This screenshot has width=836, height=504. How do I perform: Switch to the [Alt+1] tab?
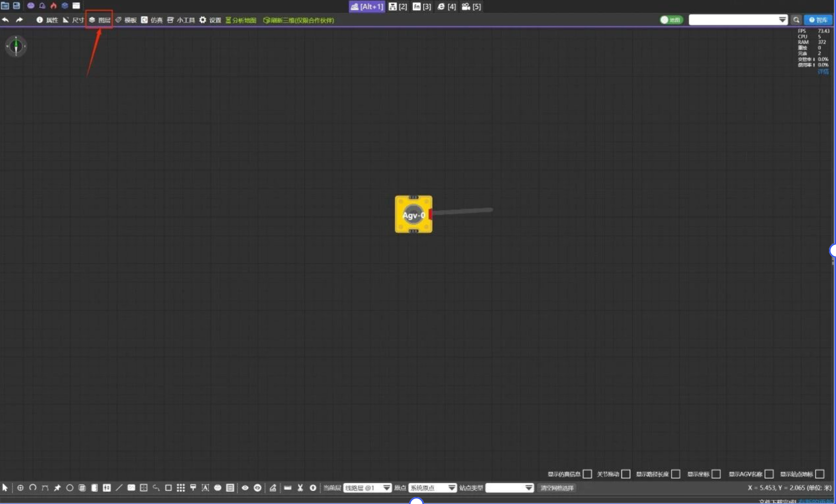click(x=367, y=6)
